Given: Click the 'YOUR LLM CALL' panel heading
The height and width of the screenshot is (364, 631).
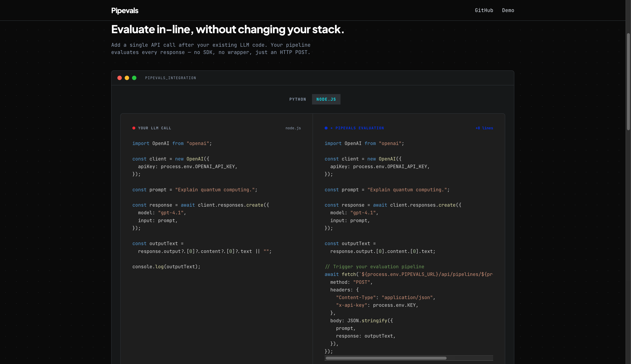Looking at the screenshot, I should (154, 128).
